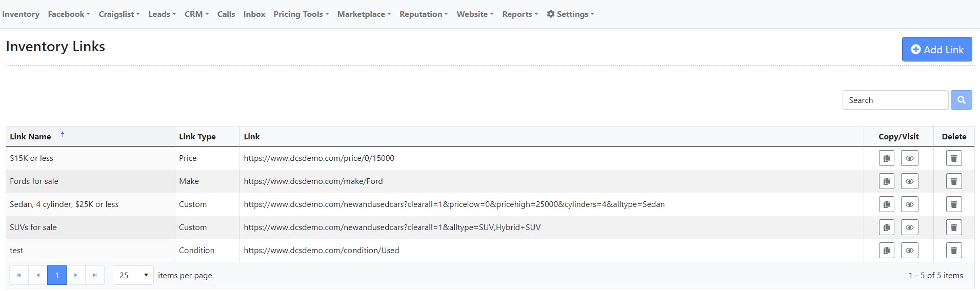Visit the test link via eye icon
This screenshot has width=980, height=291.
click(x=909, y=251)
